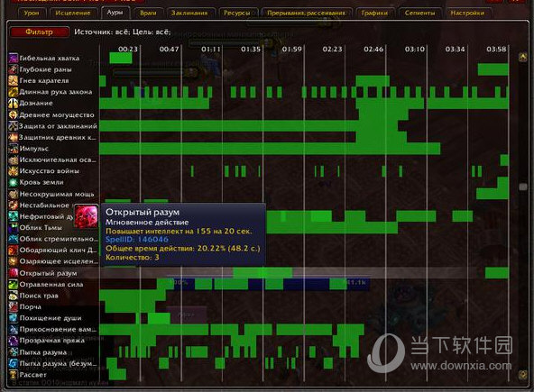This screenshot has height=392, width=534.
Task: Click the scrollbar thumb handle
Action: (523, 187)
